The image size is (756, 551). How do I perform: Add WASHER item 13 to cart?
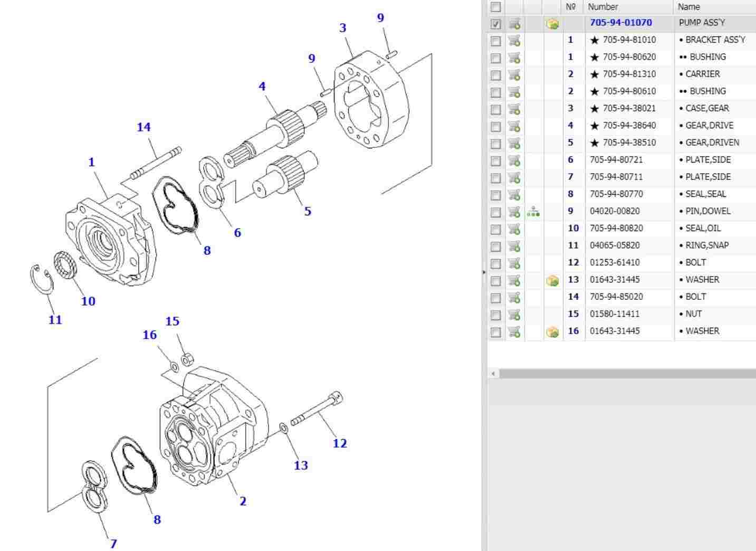tap(514, 281)
